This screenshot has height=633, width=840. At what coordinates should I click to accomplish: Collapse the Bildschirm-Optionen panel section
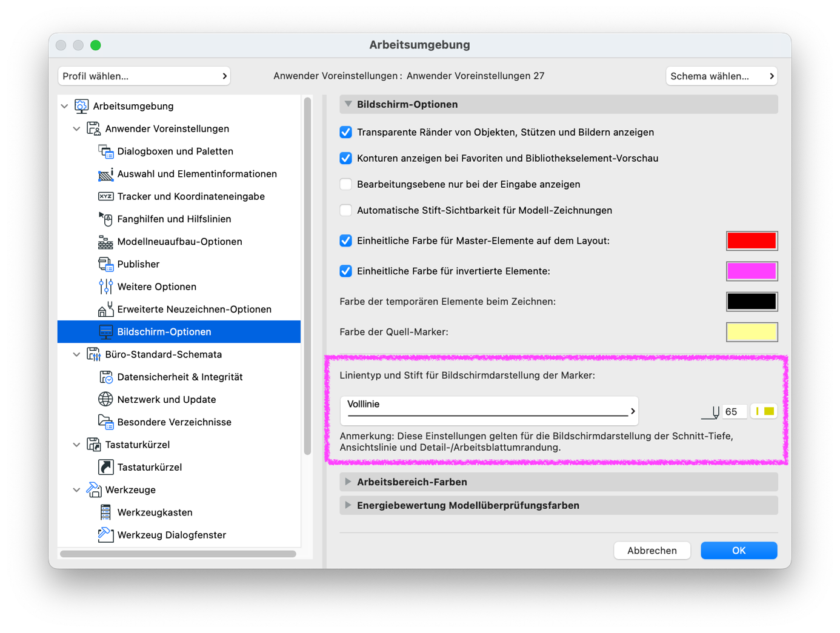pyautogui.click(x=348, y=104)
